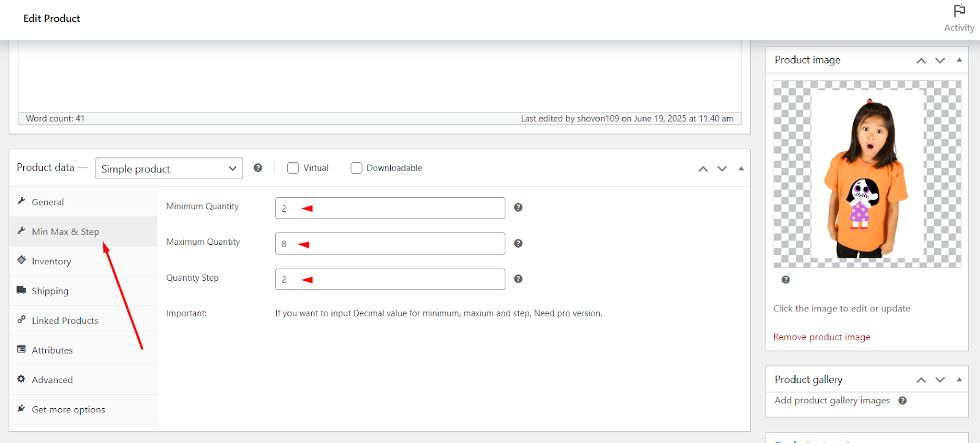This screenshot has height=443, width=980.
Task: Open the General tab
Action: tap(83, 202)
